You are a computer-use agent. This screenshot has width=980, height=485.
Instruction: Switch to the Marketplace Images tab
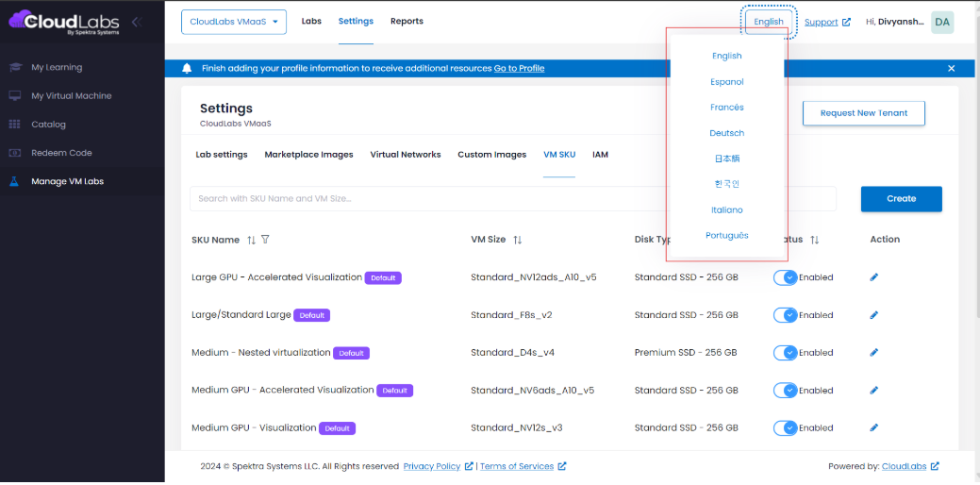[308, 155]
